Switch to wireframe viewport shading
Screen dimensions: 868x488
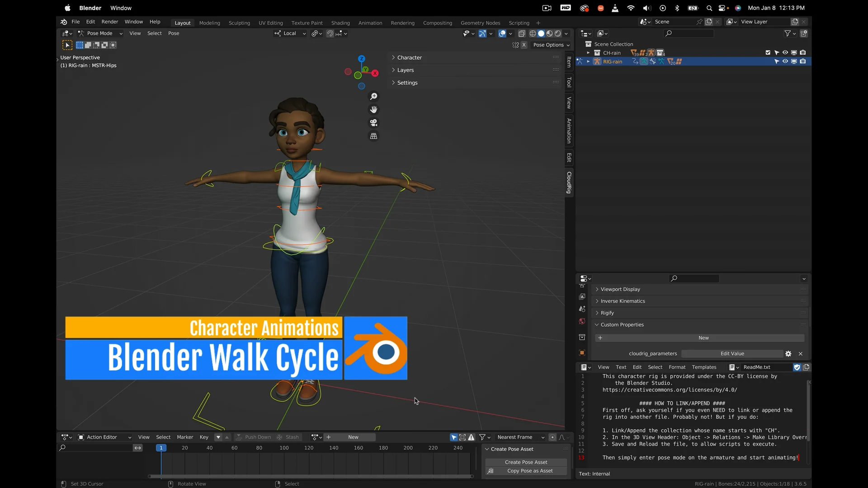click(533, 33)
